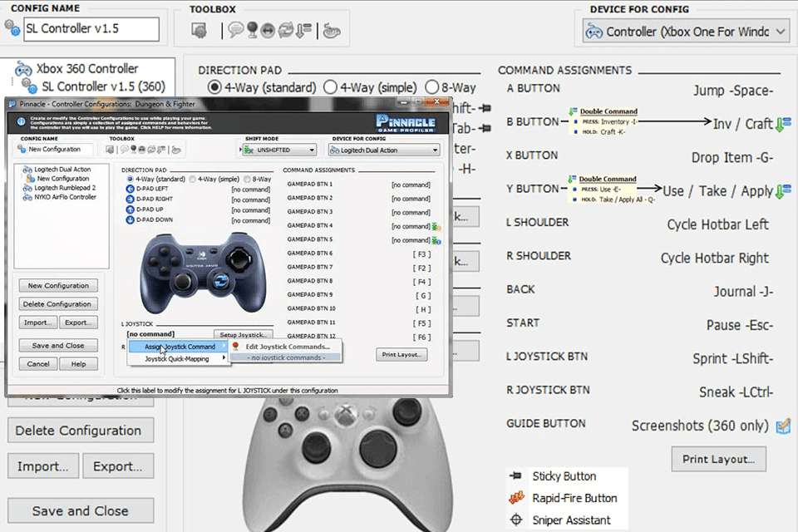Click the D-PAD LEFT arrow icon
This screenshot has width=798, height=532.
[130, 189]
